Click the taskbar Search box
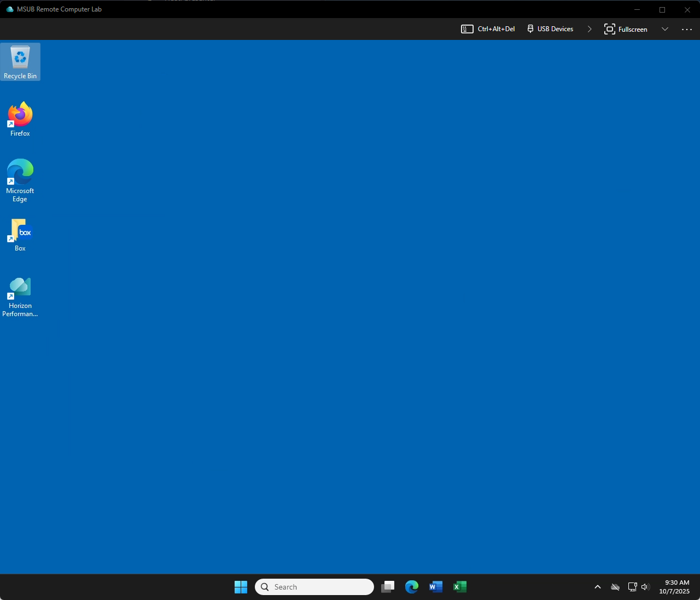Screen dimensions: 700x600 click(314, 587)
